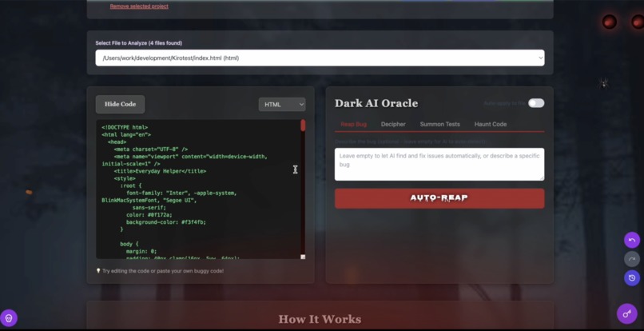
Task: Open the HTML language dropdown
Action: (x=282, y=105)
